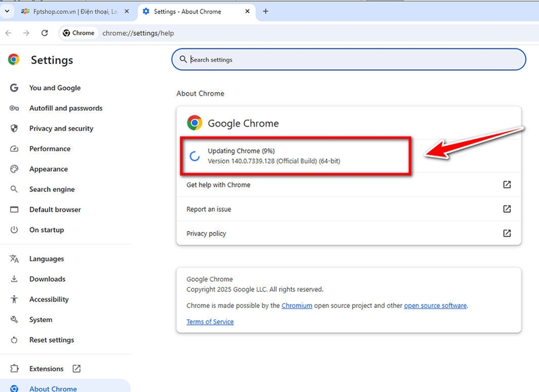The width and height of the screenshot is (539, 392).
Task: Reload the current page
Action: coord(44,32)
